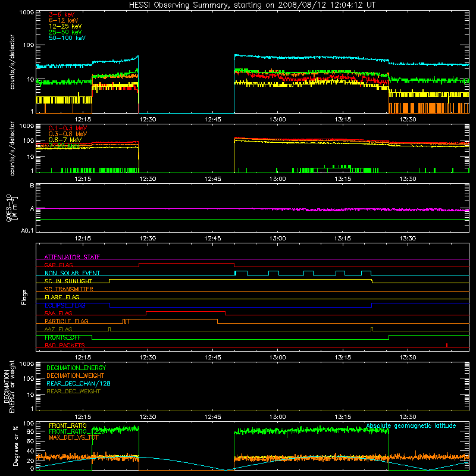Click the 0.1-0.3 MeV legend label
The width and height of the screenshot is (476, 476).
tap(68, 128)
